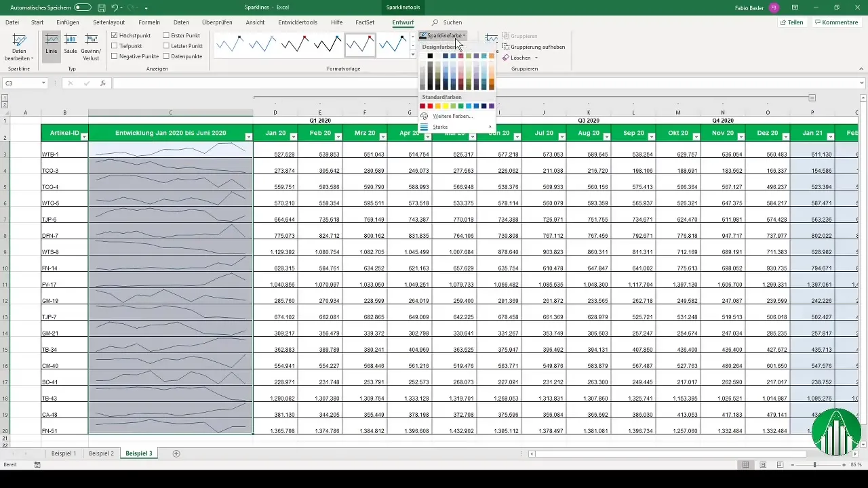Screen dimensions: 868x488
Task: Open the Sparklinefarbe dropdown
Action: pyautogui.click(x=442, y=35)
